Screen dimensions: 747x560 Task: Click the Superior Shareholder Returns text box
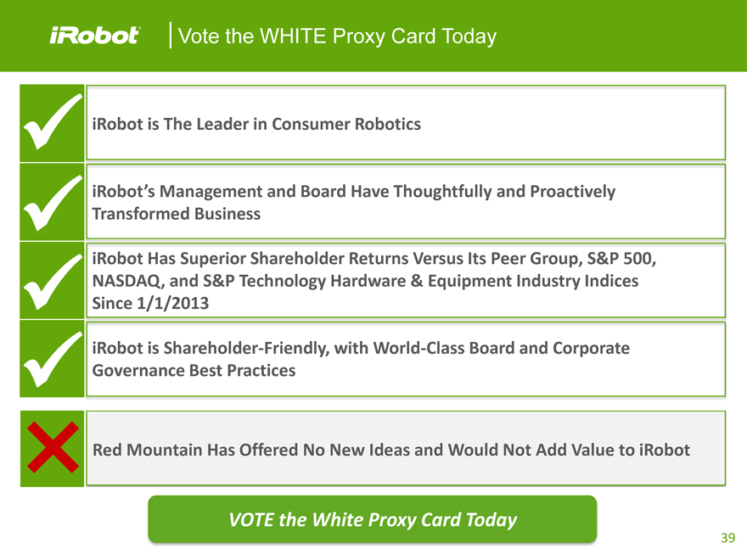pos(405,281)
